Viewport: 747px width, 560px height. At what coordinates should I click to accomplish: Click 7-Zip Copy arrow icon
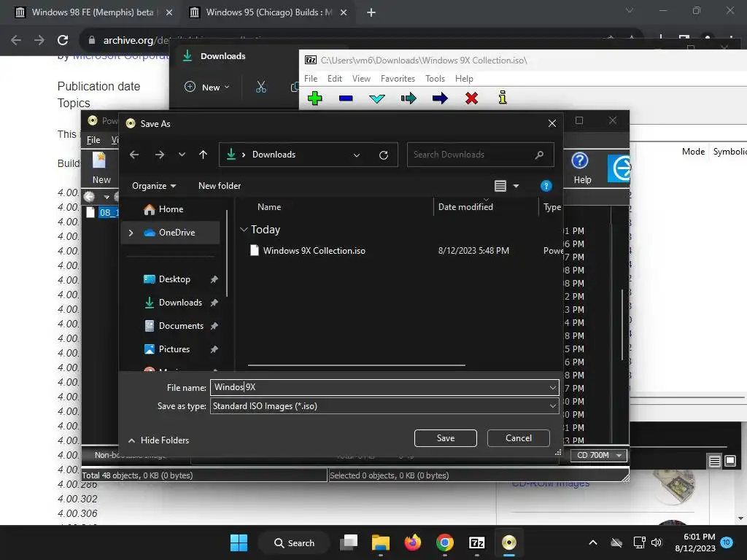click(409, 98)
